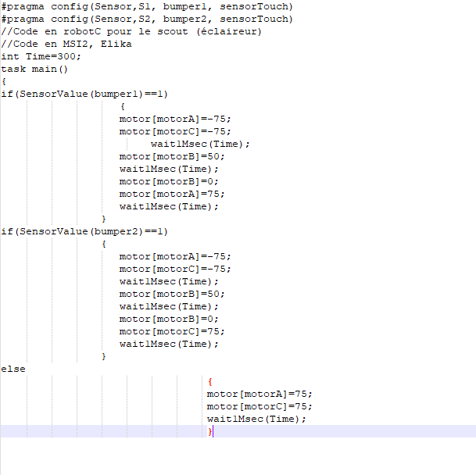Click the pragma line configuring bumper2
The image size is (476, 475).
147,19
